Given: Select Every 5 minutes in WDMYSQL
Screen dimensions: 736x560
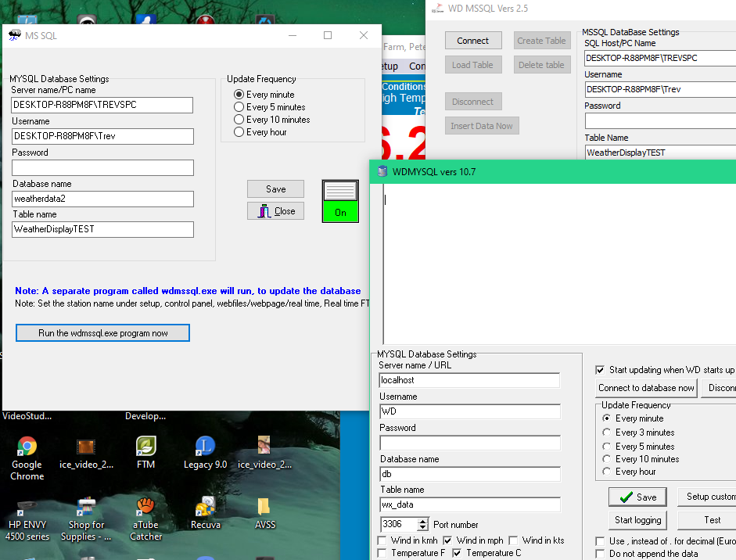Looking at the screenshot, I should click(x=606, y=447).
